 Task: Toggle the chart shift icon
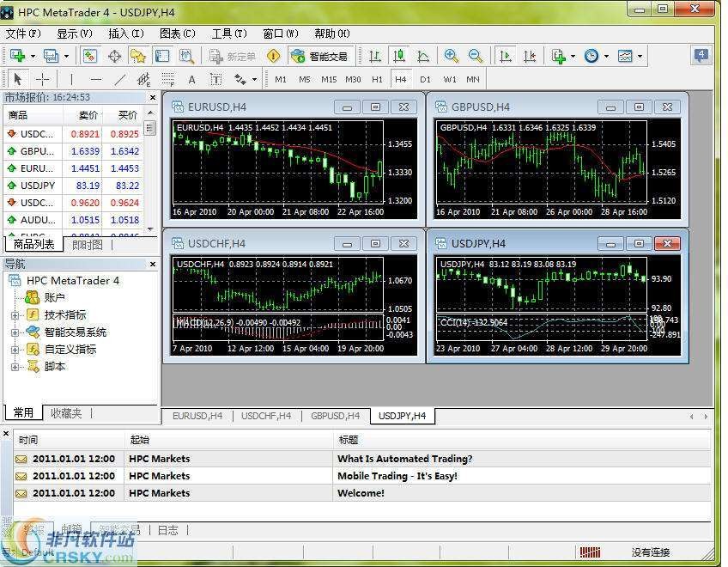point(530,56)
